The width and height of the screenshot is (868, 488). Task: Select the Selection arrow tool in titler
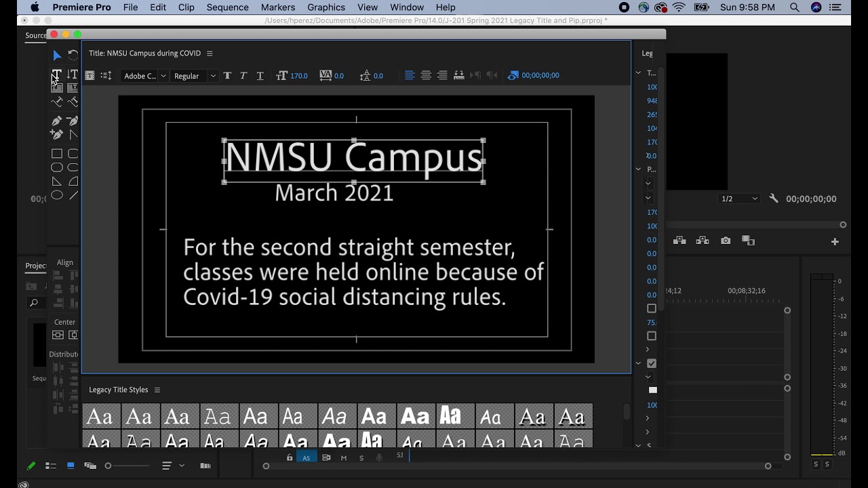57,56
